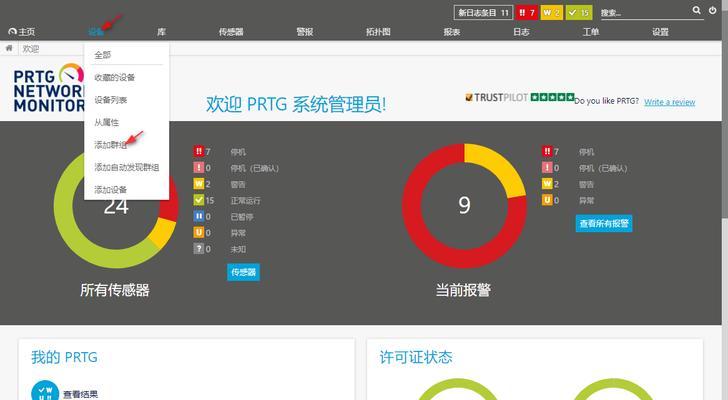Screen dimensions: 728x400
Task: Click the 查看结果 round icon
Action: click(x=45, y=391)
